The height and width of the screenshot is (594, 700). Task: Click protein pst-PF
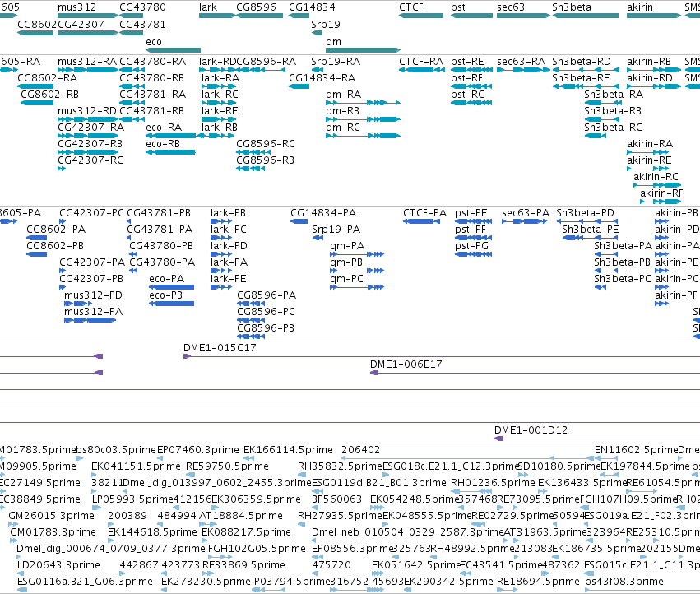pyautogui.click(x=473, y=238)
